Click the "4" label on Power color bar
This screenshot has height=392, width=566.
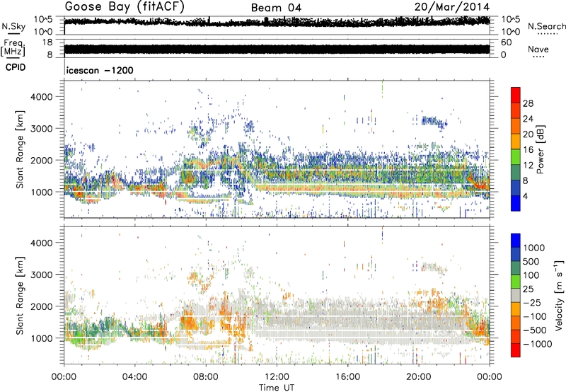[x=525, y=196]
